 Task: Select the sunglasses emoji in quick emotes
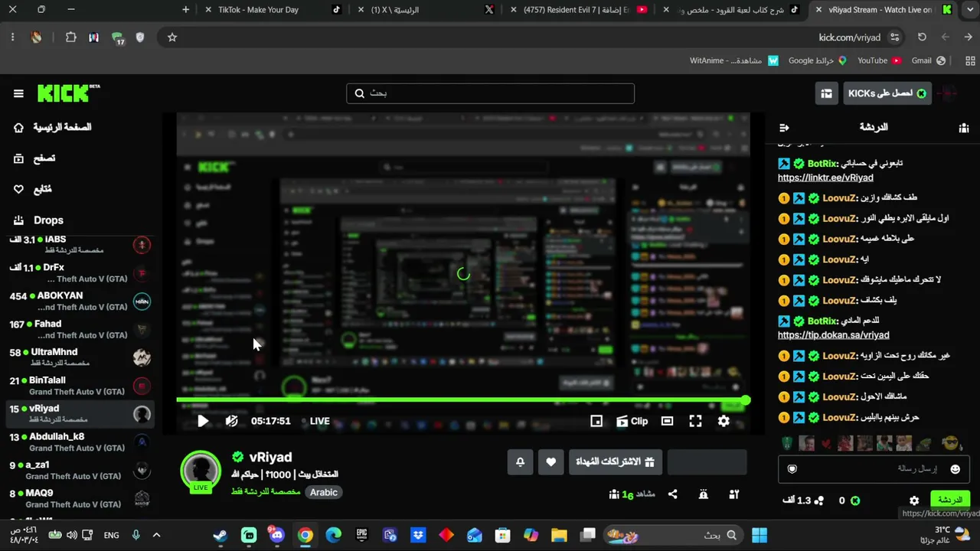949,443
